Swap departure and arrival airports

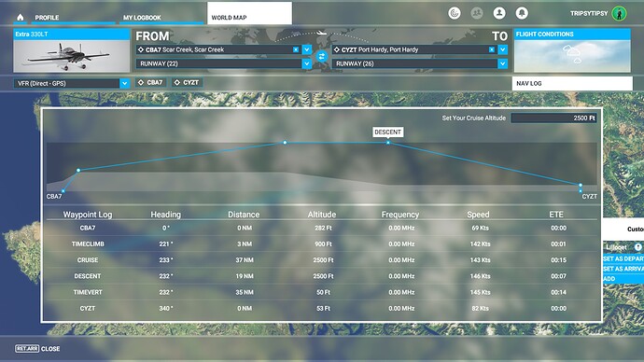322,56
